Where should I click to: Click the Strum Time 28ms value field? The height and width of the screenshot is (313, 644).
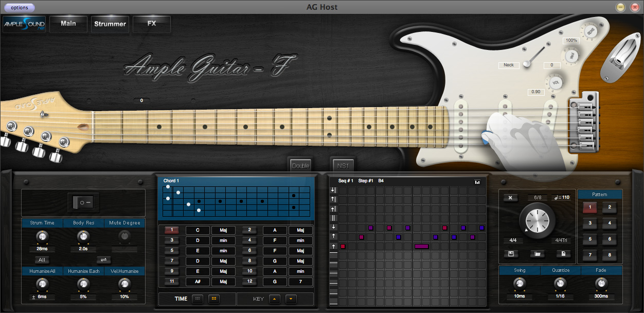(42, 249)
